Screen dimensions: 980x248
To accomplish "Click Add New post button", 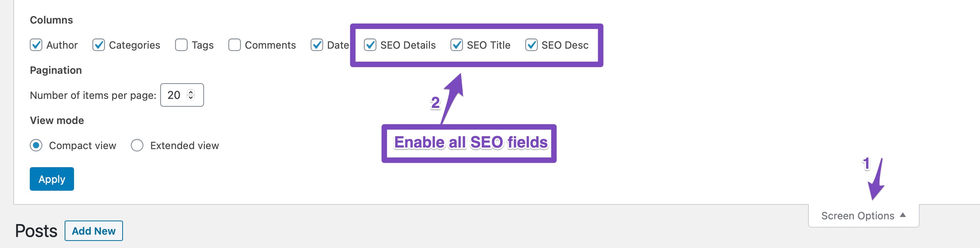I will point(94,231).
